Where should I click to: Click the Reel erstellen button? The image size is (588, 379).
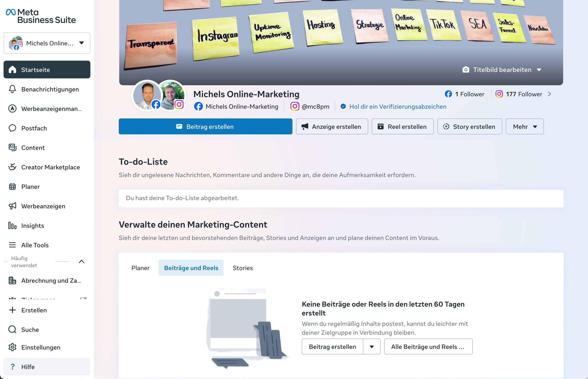coord(402,126)
